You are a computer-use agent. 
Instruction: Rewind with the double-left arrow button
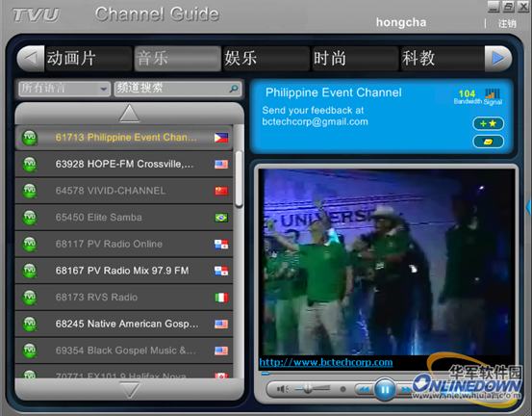coord(364,389)
